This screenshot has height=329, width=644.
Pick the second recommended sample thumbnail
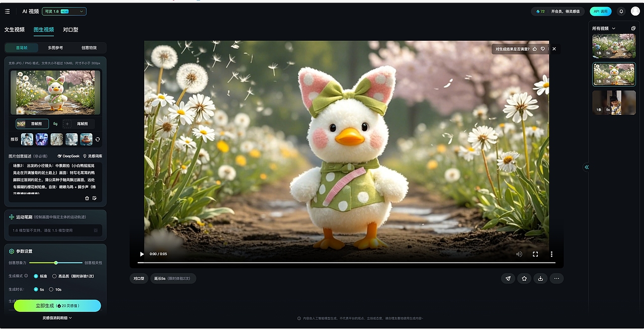pos(42,139)
